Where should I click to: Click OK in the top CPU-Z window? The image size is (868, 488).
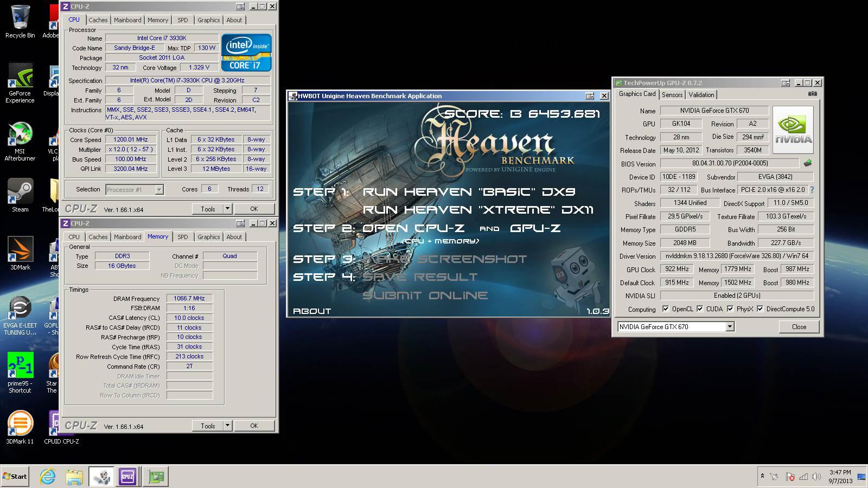coord(254,209)
